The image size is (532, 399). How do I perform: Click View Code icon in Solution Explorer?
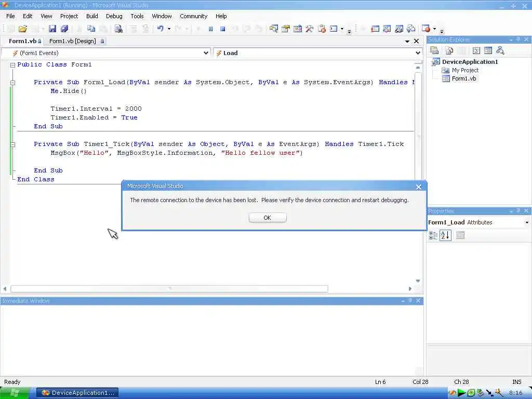coord(476,50)
